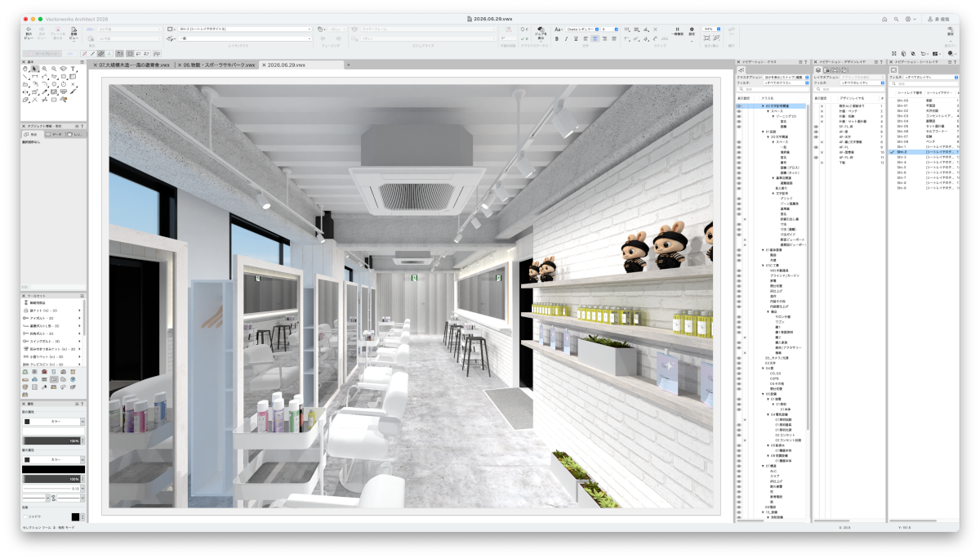980x559 pixels.
Task: Open the 94% zoom level dropdown
Action: click(x=711, y=29)
